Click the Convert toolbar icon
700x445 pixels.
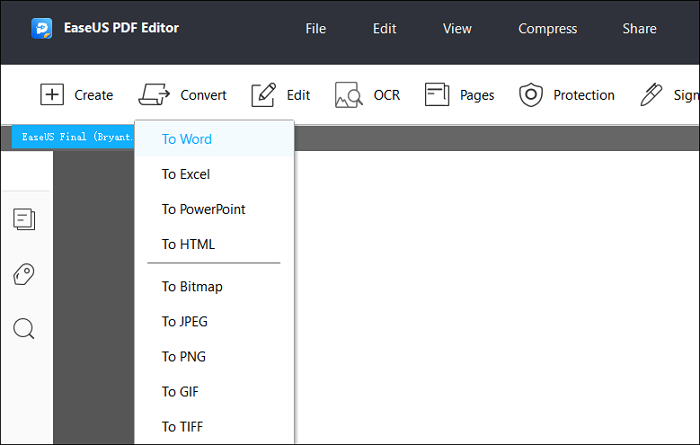[155, 95]
